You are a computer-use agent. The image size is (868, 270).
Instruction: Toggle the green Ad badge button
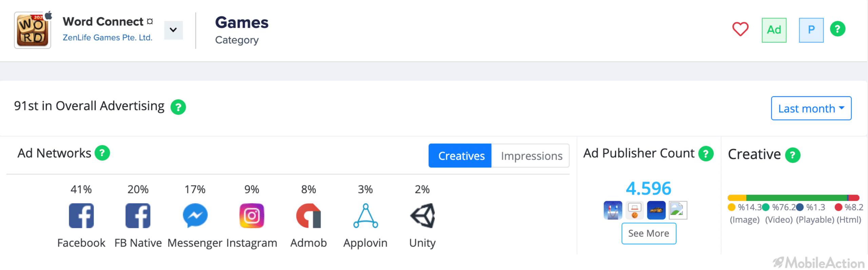774,30
